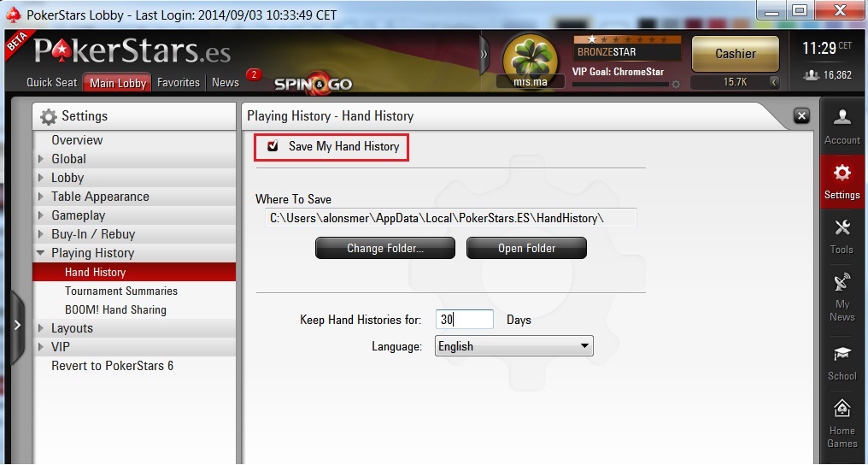Click the double-chevron panel collapse handle
868x465 pixels.
484,54
